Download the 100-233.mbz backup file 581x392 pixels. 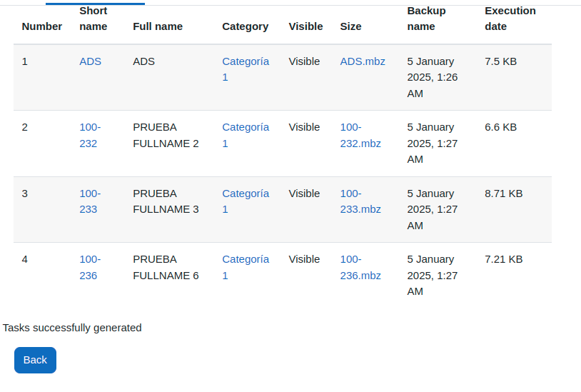click(x=360, y=201)
